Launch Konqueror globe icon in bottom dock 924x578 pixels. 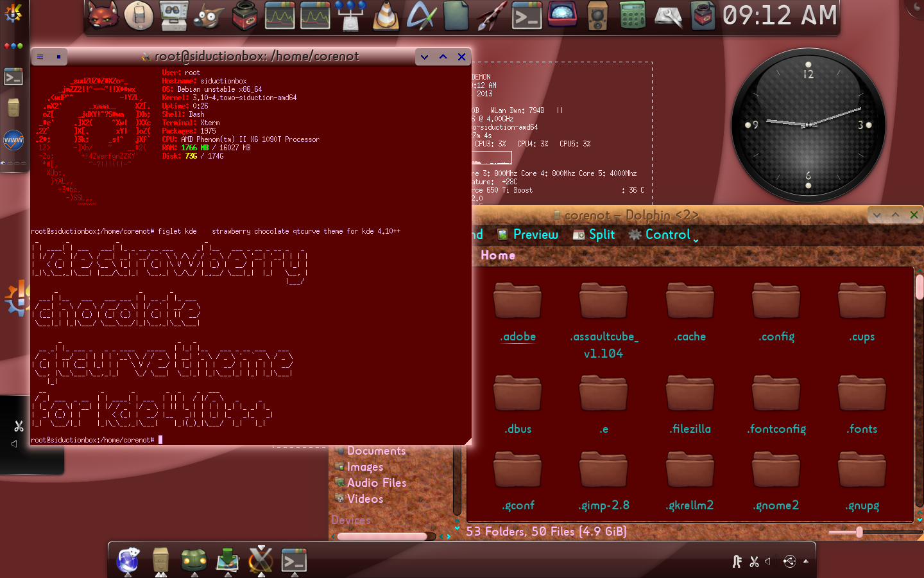[128, 560]
